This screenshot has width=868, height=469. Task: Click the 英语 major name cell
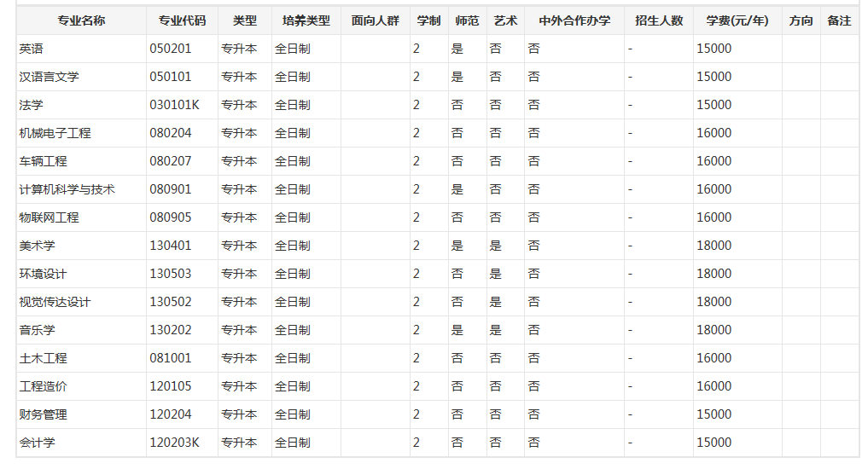32,49
